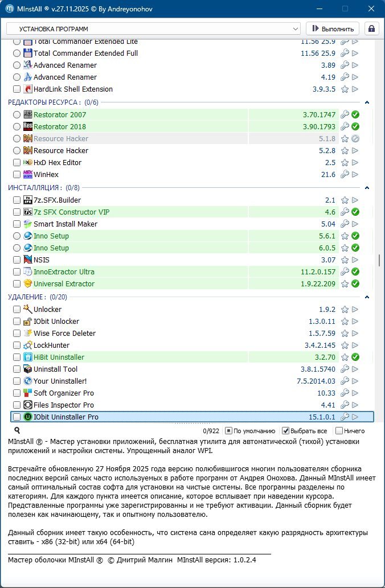385x588 pixels.
Task: Open the "УСТАНОВКА ПРОГРАММ" dropdown
Action: (x=153, y=28)
